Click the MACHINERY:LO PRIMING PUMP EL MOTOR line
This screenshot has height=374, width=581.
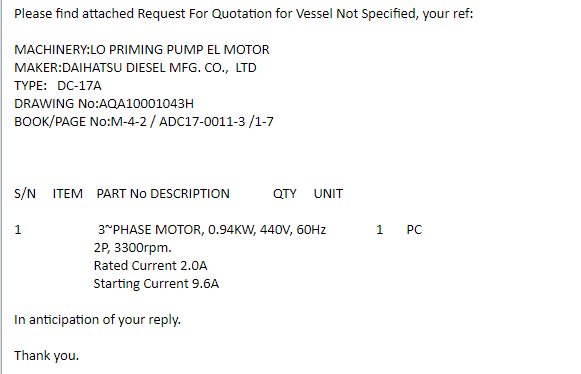pos(142,50)
